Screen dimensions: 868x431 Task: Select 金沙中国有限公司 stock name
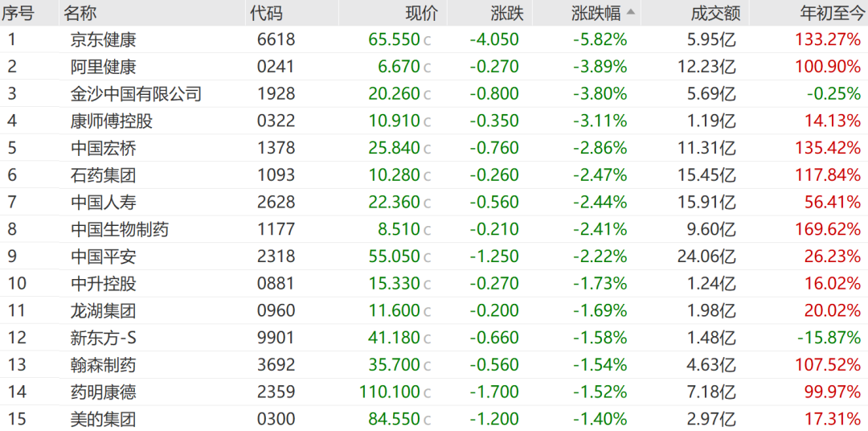point(136,94)
